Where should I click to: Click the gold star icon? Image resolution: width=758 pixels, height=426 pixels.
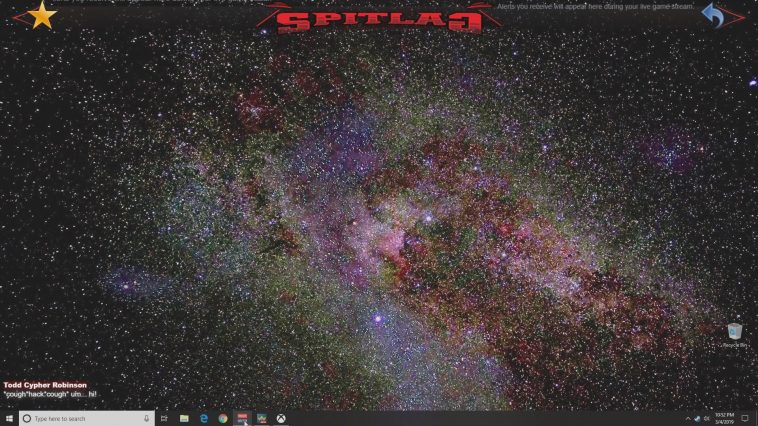click(41, 15)
